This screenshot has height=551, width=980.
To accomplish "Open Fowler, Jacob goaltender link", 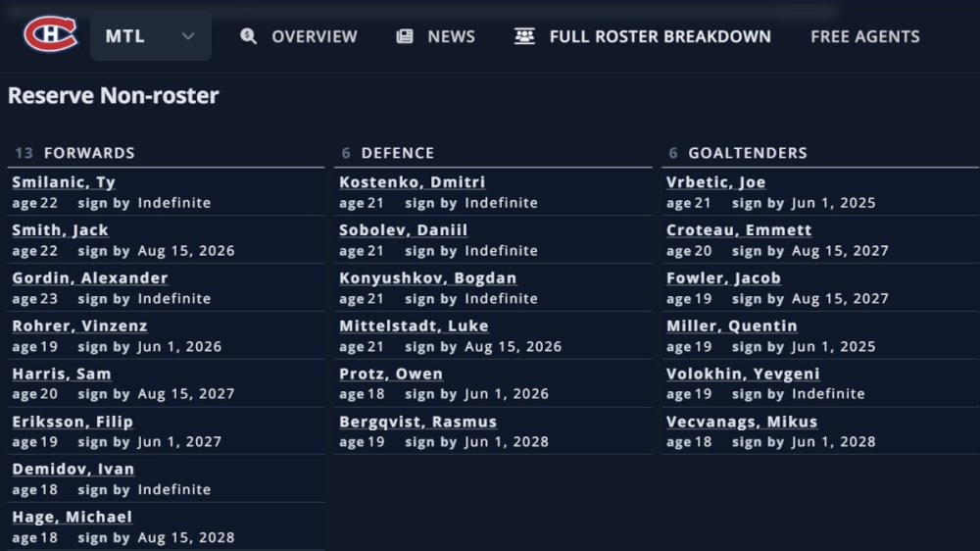I will tap(724, 277).
